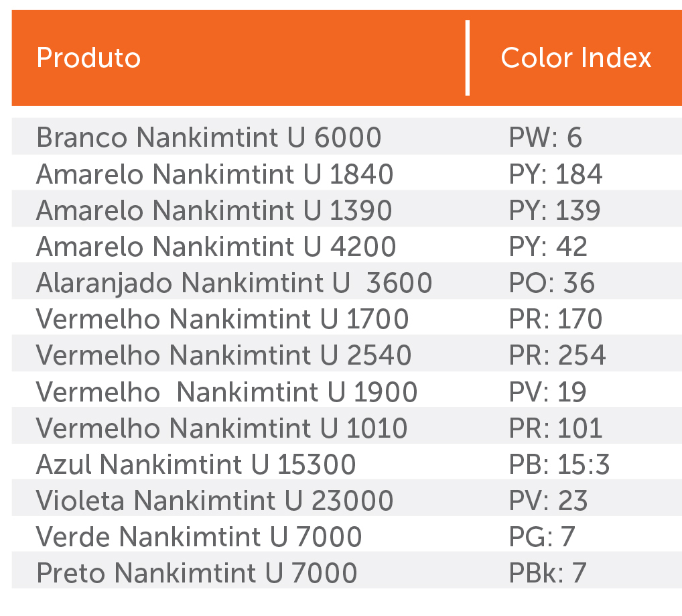Click Amarelo Nankimtint U 1390 entry

(x=214, y=210)
